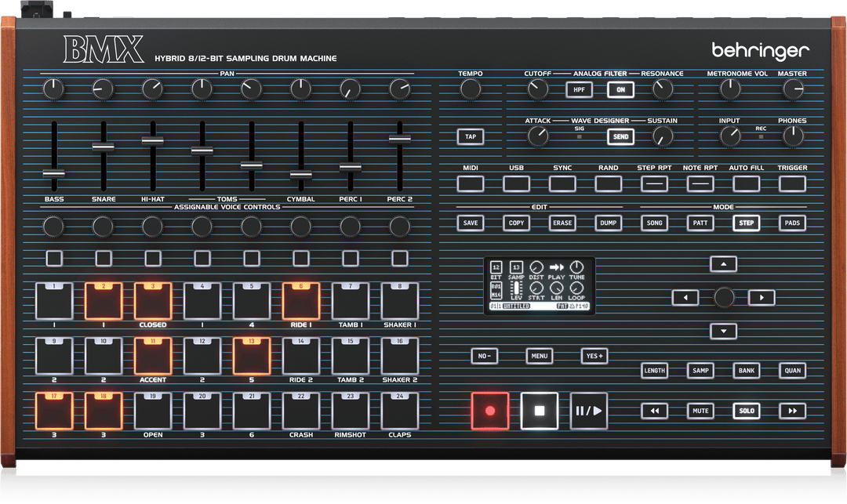Tap pad 22 labeled CRASH
The width and height of the screenshot is (847, 504).
coord(301,412)
